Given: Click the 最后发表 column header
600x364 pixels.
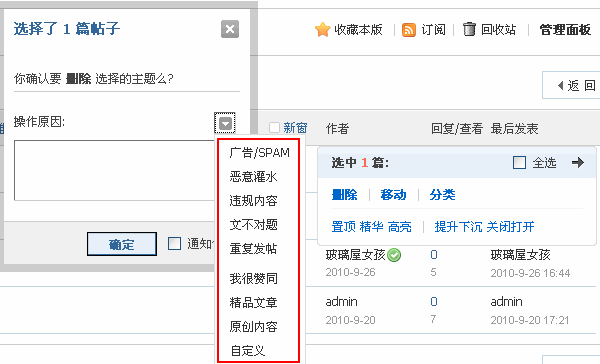Looking at the screenshot, I should [x=515, y=129].
